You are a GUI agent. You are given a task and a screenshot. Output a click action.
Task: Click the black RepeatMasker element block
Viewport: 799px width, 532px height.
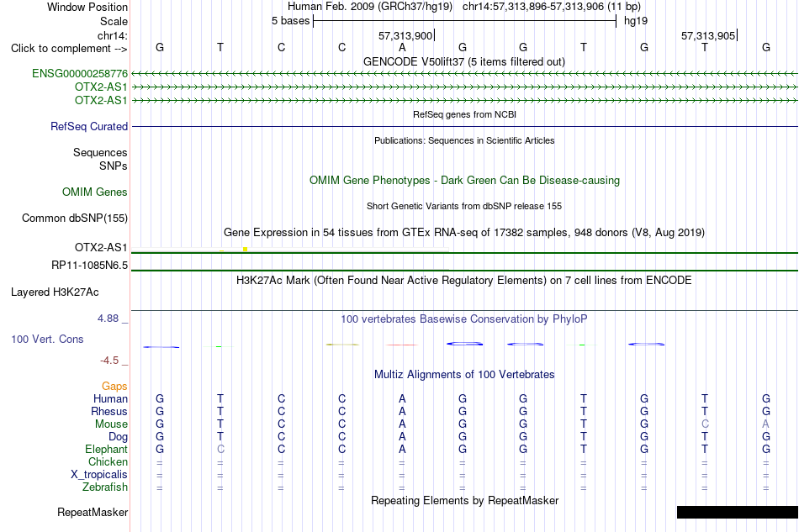coord(738,512)
